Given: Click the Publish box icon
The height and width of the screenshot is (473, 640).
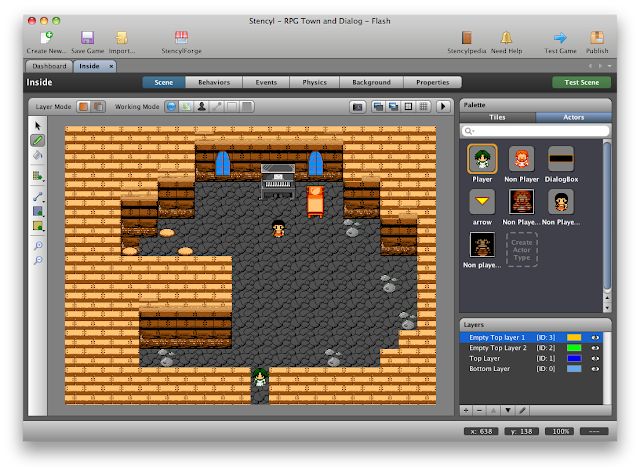Looking at the screenshot, I should (x=597, y=38).
